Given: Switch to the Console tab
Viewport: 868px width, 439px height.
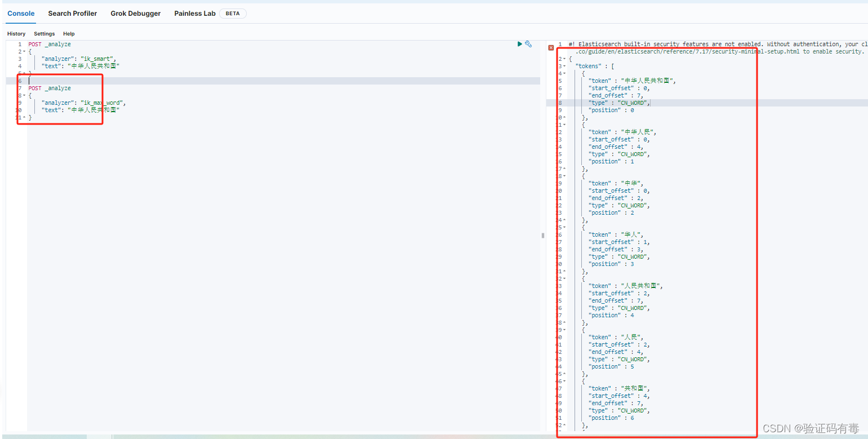Looking at the screenshot, I should click(x=21, y=13).
